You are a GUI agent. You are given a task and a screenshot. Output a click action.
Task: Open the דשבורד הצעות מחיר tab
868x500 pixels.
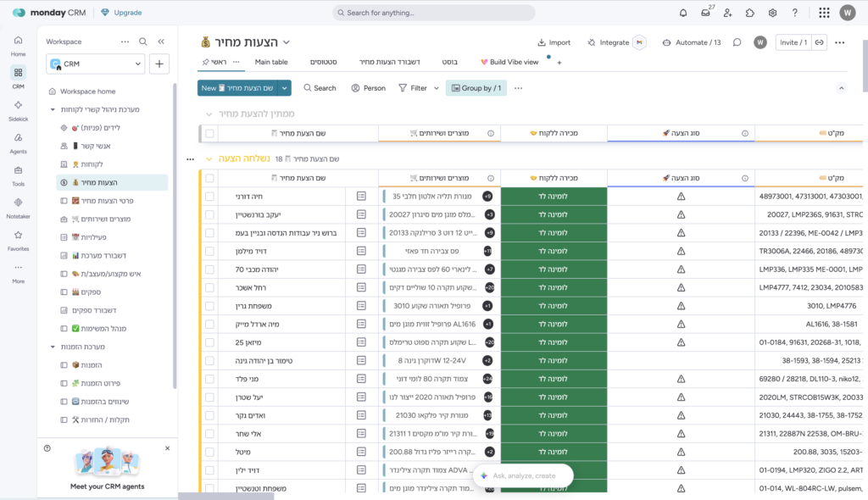(390, 62)
